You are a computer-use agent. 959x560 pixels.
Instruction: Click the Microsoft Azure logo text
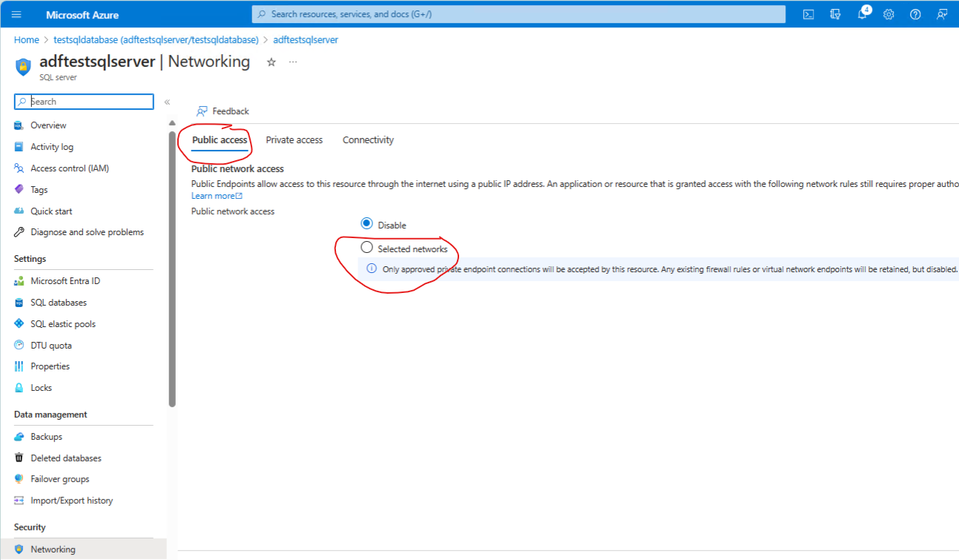coord(82,15)
